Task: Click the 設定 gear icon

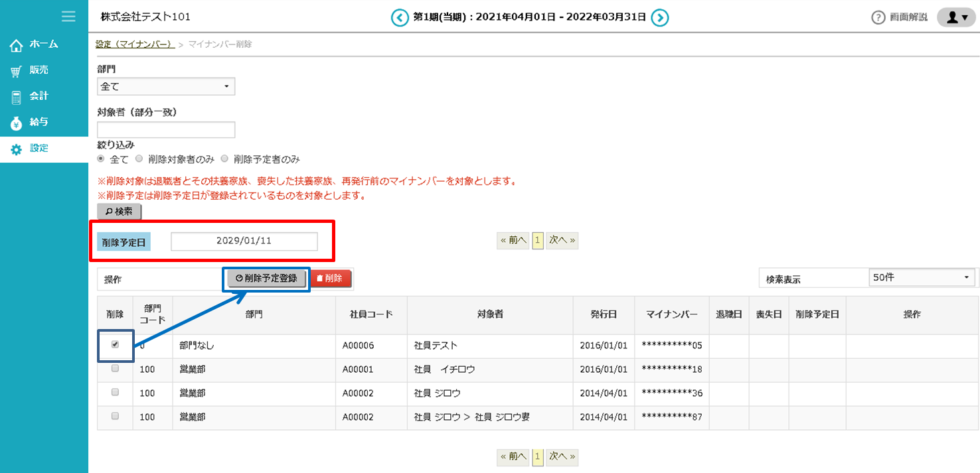Action: pos(17,149)
